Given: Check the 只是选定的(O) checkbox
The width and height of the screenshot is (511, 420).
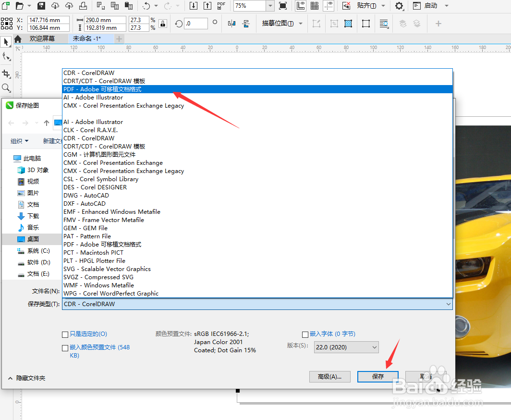Looking at the screenshot, I should click(65, 334).
